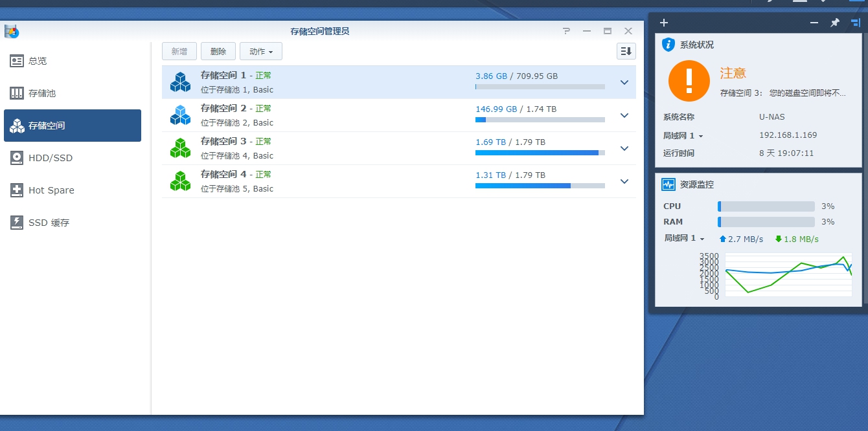Click the orange warning exclamation icon
Screen dimensions: 868x431
689,81
